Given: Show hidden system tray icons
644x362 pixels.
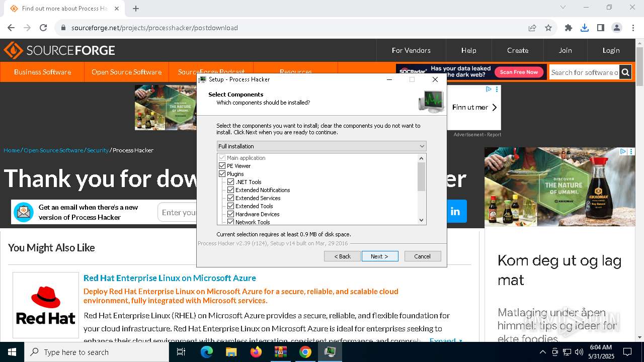Looking at the screenshot, I should pos(542,352).
